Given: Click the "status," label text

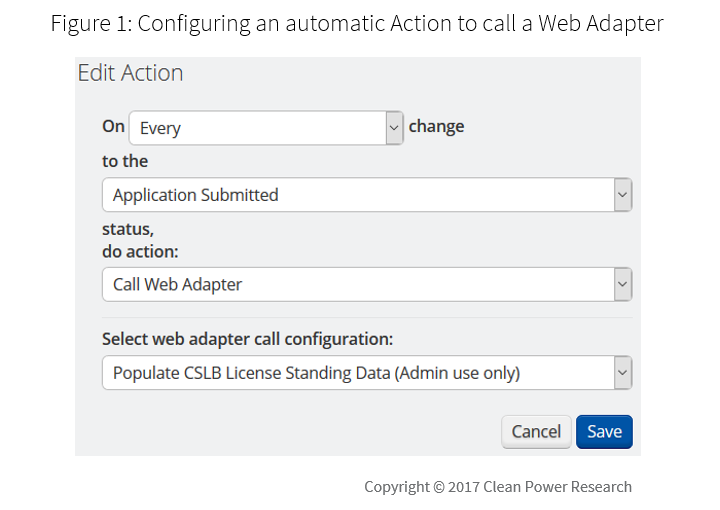Looking at the screenshot, I should point(127,229).
